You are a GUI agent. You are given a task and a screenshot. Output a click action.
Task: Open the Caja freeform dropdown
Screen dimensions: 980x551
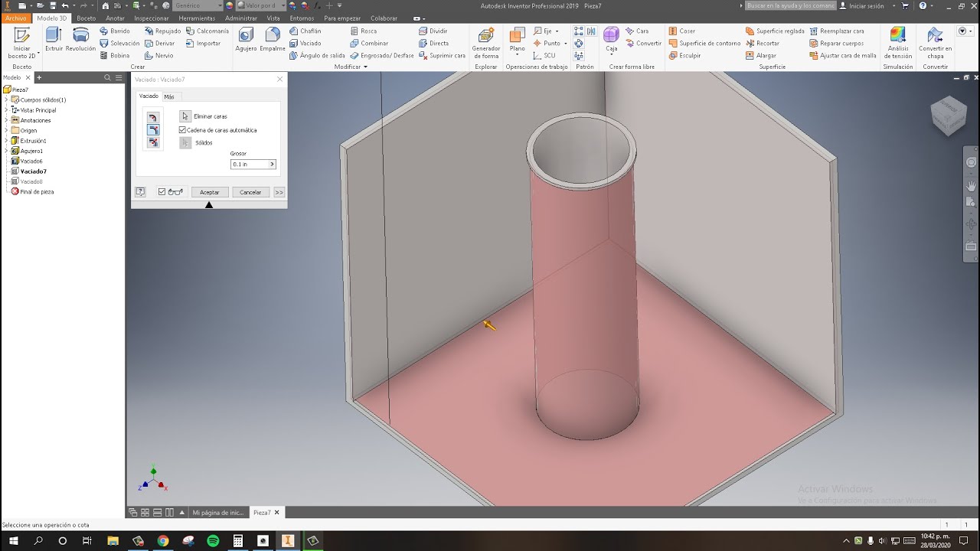click(611, 56)
